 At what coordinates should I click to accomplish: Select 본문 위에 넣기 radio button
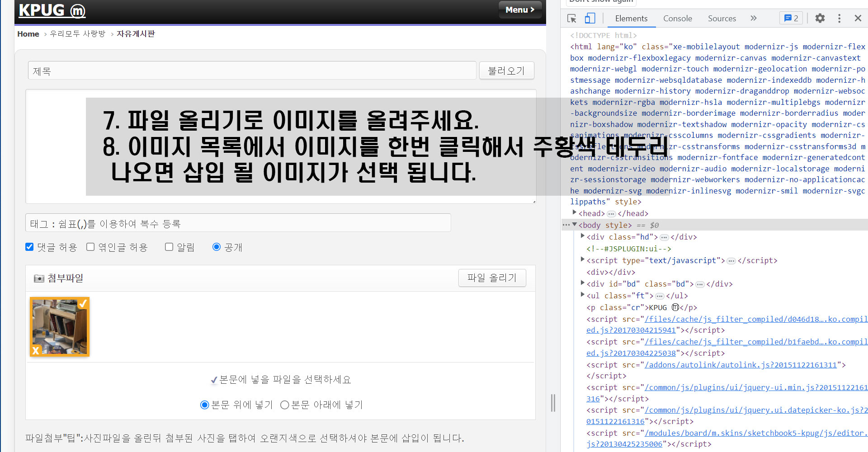click(204, 405)
